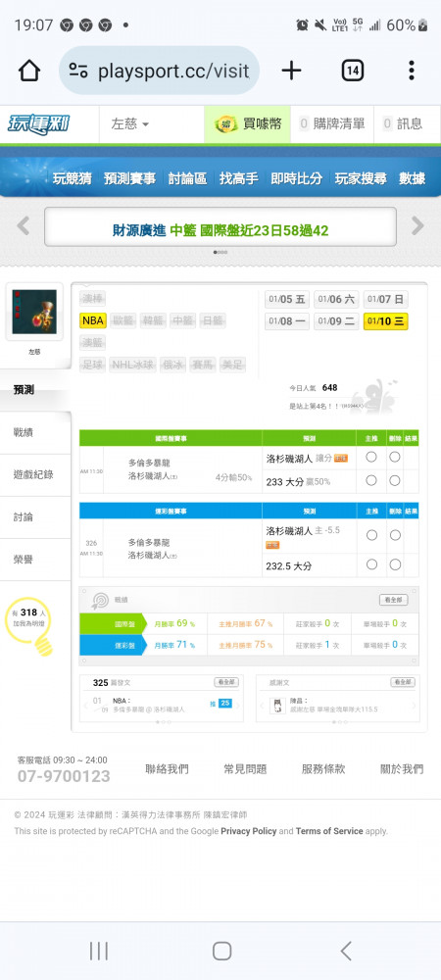This screenshot has height=980, width=441.
Task: Go to next message with right chevron in 感謝文 panel
Action: coord(413,706)
